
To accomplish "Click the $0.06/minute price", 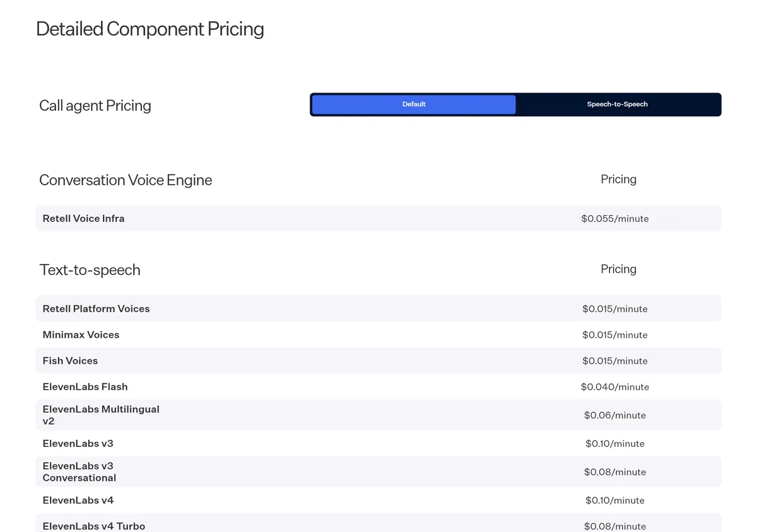I will 615,415.
